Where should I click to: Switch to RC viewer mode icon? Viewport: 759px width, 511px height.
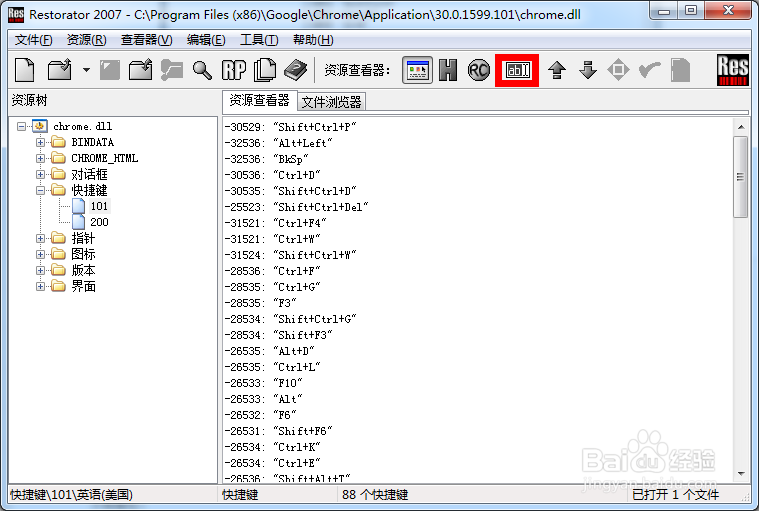(x=479, y=71)
